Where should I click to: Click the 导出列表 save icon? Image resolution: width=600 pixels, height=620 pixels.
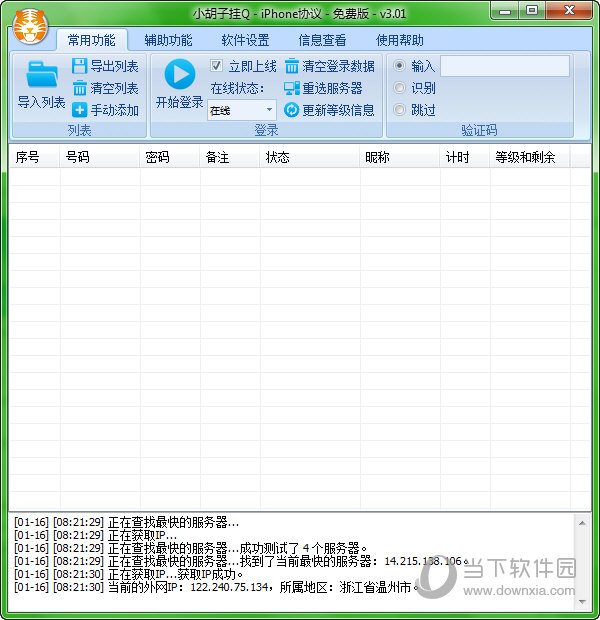80,66
